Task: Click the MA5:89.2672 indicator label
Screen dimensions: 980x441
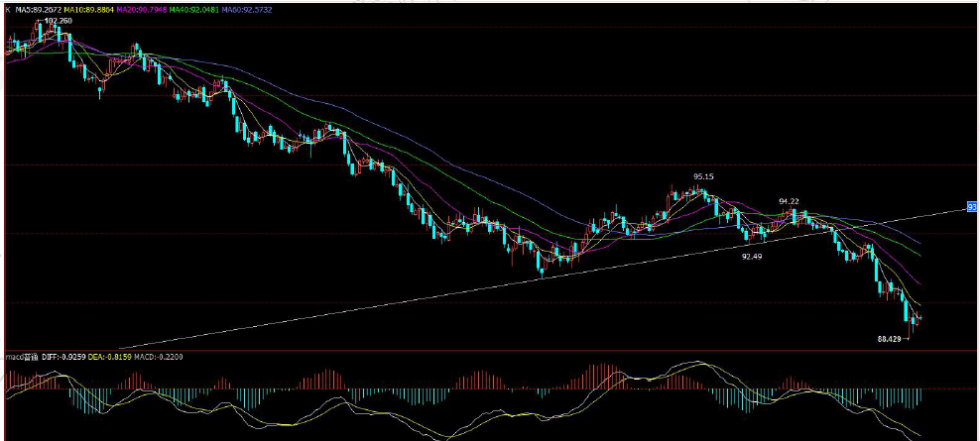Action: pos(38,11)
